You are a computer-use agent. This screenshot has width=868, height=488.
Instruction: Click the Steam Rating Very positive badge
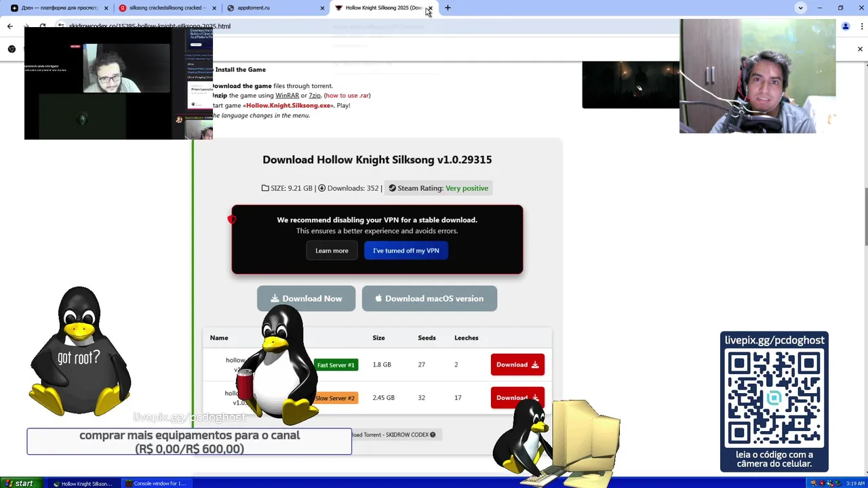[439, 188]
